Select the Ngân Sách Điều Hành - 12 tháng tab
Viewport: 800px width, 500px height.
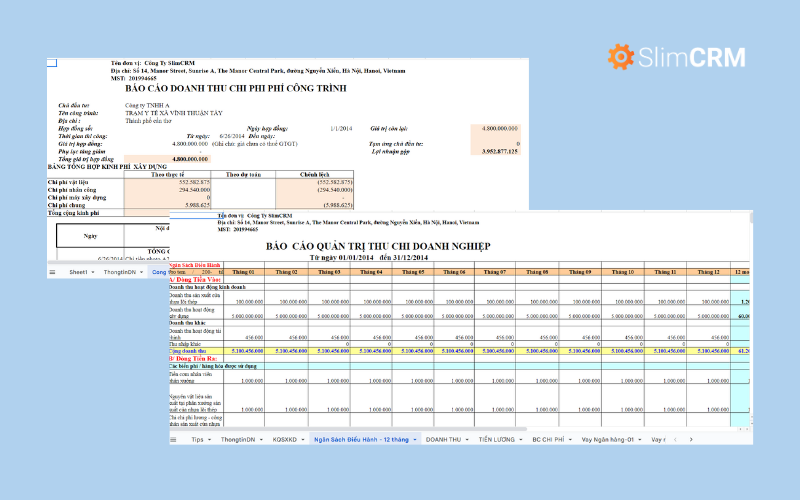(361, 439)
